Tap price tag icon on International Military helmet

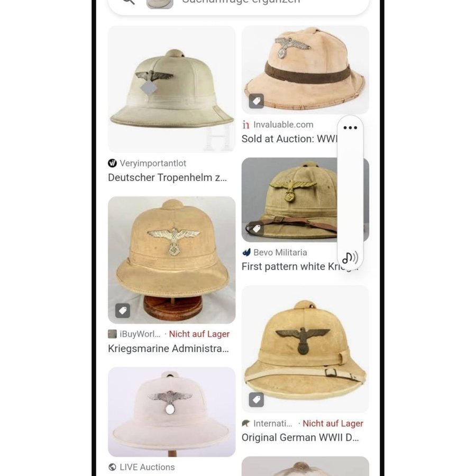pyautogui.click(x=256, y=399)
